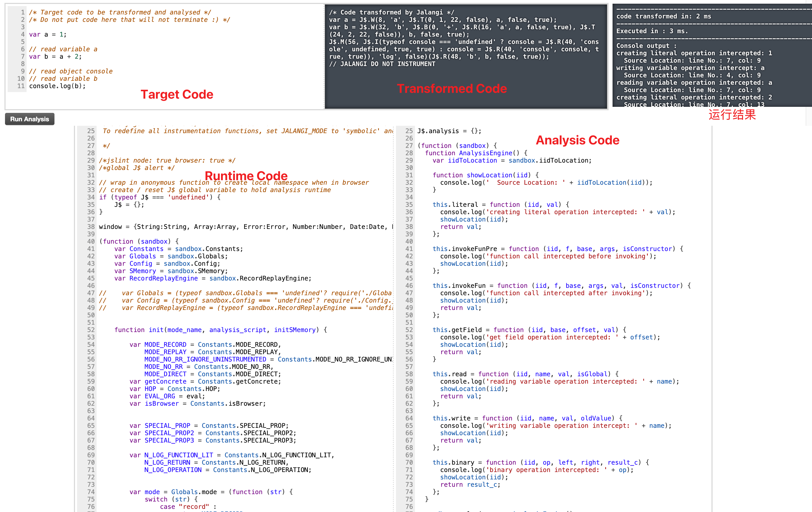Click the Run Analysis button
Viewport: 812px width, 512px height.
29,119
